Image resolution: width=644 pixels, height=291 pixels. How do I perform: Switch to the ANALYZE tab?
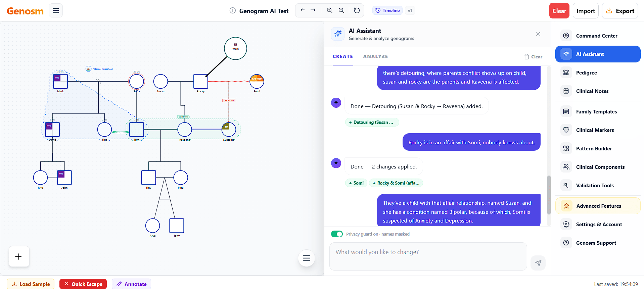375,56
